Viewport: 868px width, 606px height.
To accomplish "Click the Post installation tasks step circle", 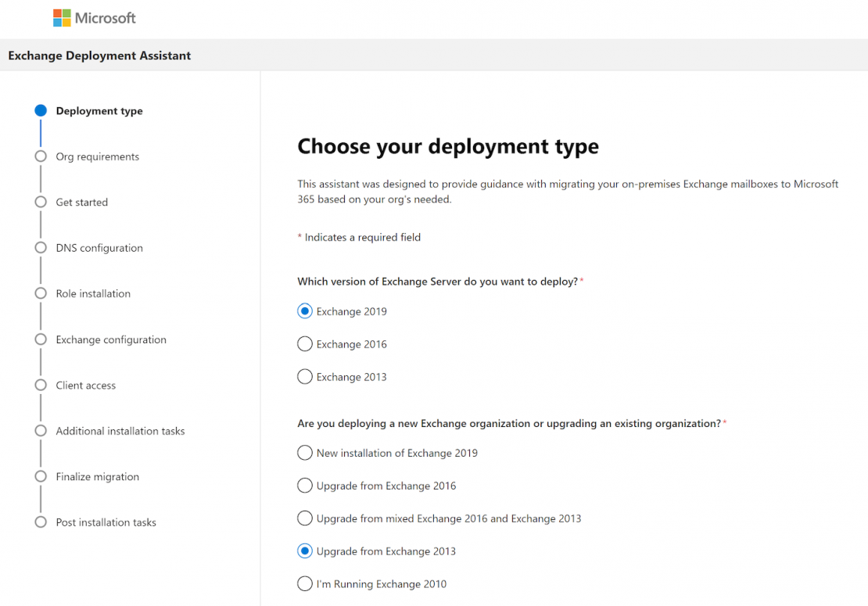I will coord(40,522).
